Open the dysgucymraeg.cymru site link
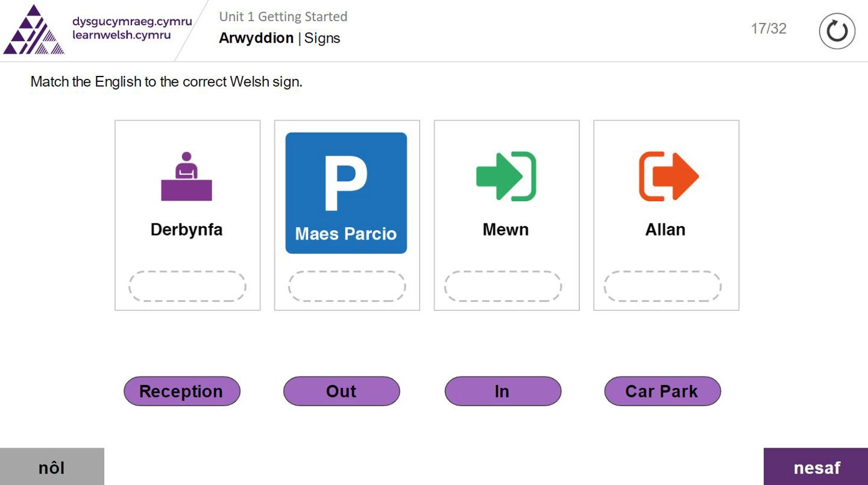The width and height of the screenshot is (868, 485). (131, 22)
